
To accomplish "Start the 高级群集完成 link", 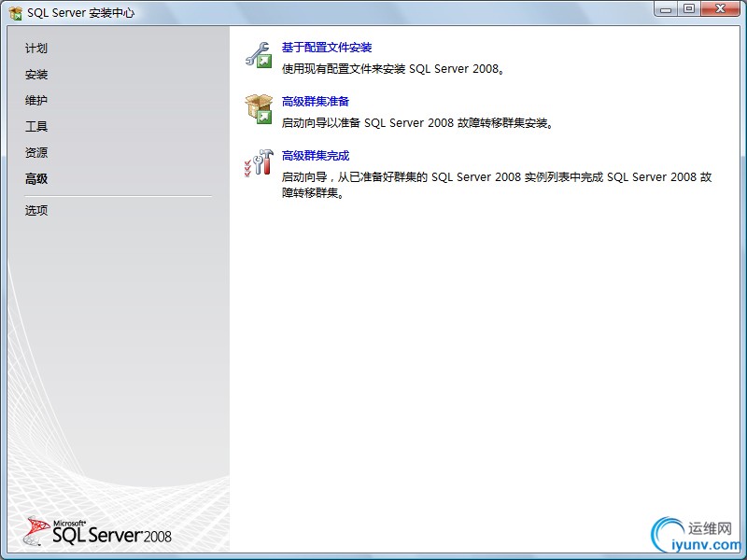I will [316, 156].
